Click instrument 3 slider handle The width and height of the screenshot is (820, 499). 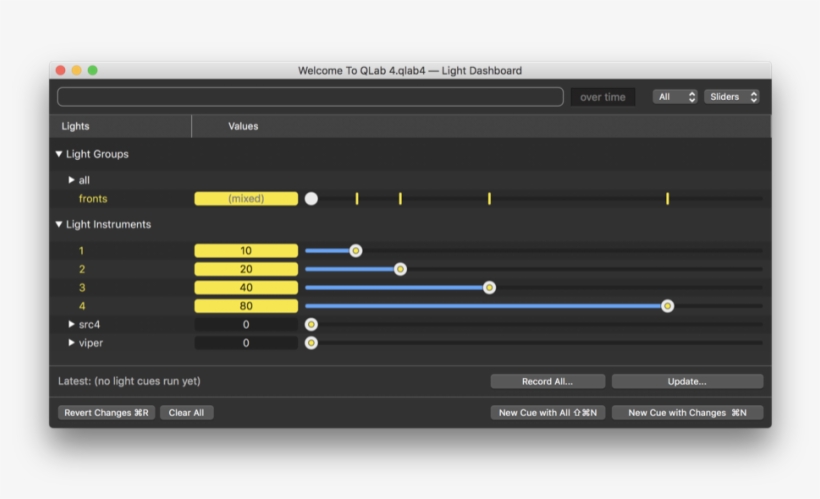pyautogui.click(x=489, y=287)
